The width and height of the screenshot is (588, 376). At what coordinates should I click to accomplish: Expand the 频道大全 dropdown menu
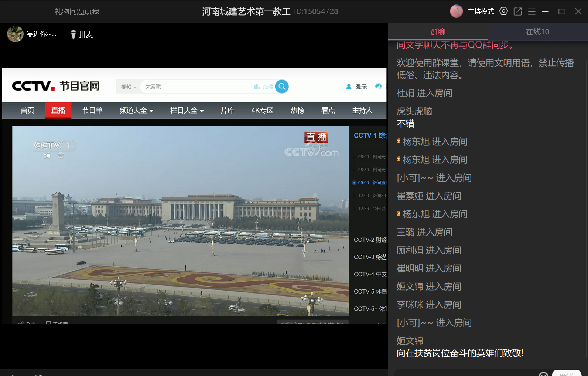pyautogui.click(x=136, y=110)
